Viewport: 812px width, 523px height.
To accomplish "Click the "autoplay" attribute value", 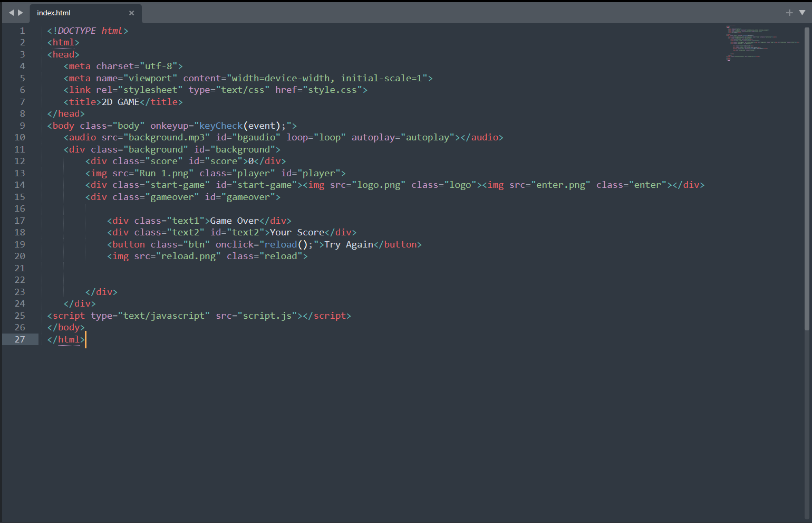I will [x=428, y=137].
